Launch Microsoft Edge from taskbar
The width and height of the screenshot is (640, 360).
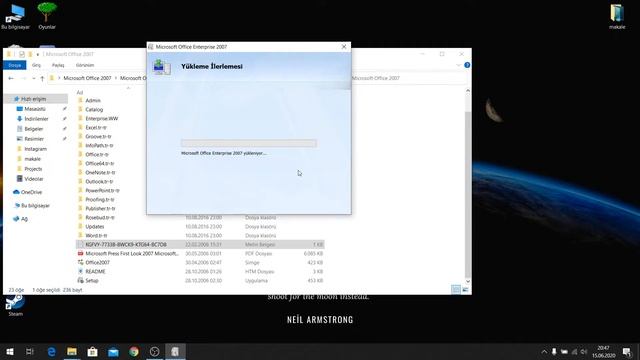pos(51,351)
